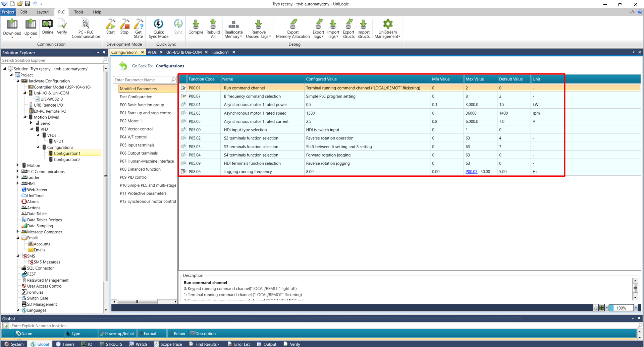Click Stop development mode icon
The image size is (644, 347).
tap(124, 27)
